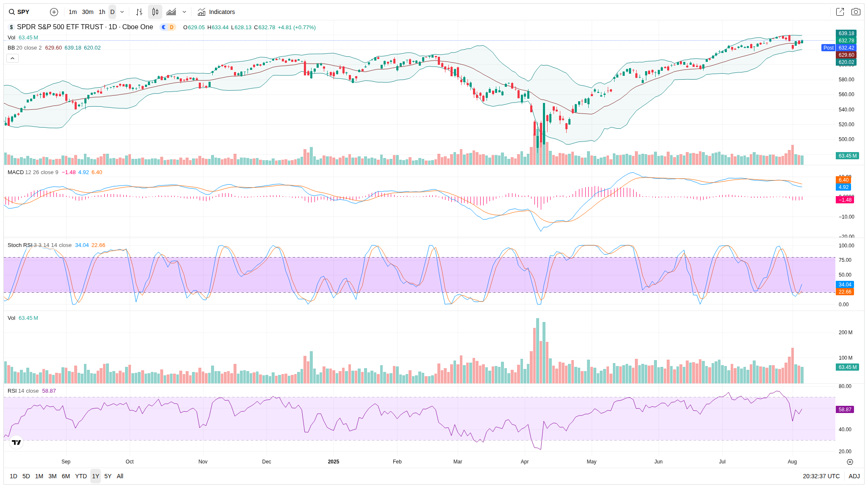The image size is (868, 488).
Task: Toggle the session indicator moon D badge
Action: tap(168, 27)
